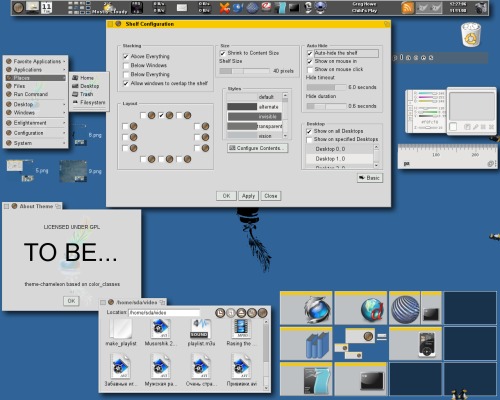Expand the Configuration submenu arrow

(x=64, y=133)
